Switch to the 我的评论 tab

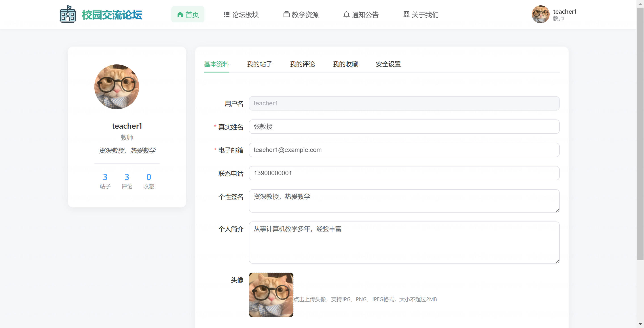302,64
